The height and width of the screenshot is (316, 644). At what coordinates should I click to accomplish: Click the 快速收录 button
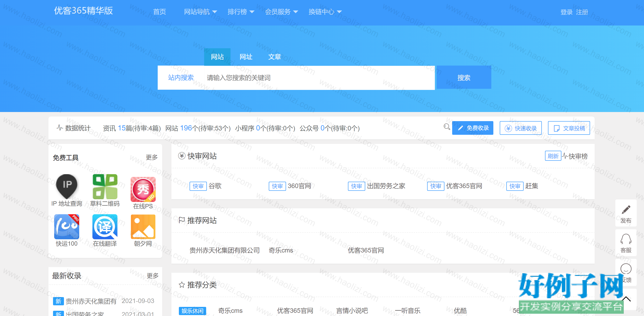(x=521, y=128)
